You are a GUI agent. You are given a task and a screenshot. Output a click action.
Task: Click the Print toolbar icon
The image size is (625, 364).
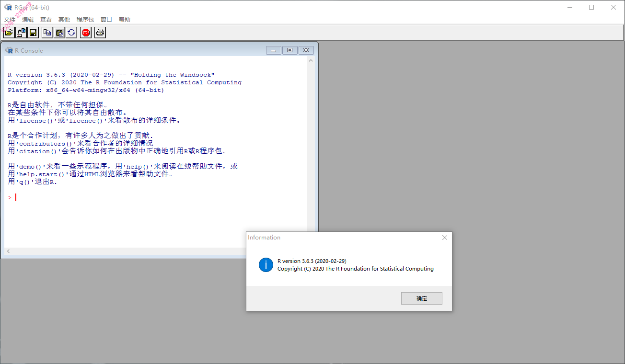(x=100, y=33)
